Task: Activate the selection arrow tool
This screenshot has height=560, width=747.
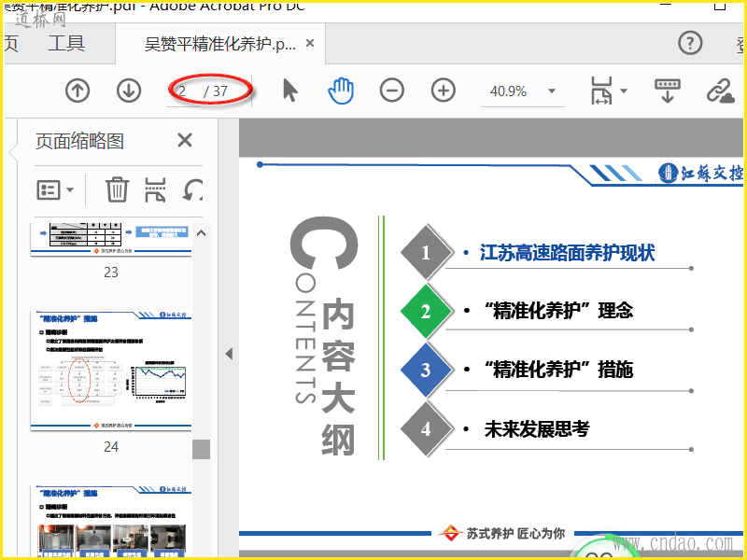Action: 289,91
